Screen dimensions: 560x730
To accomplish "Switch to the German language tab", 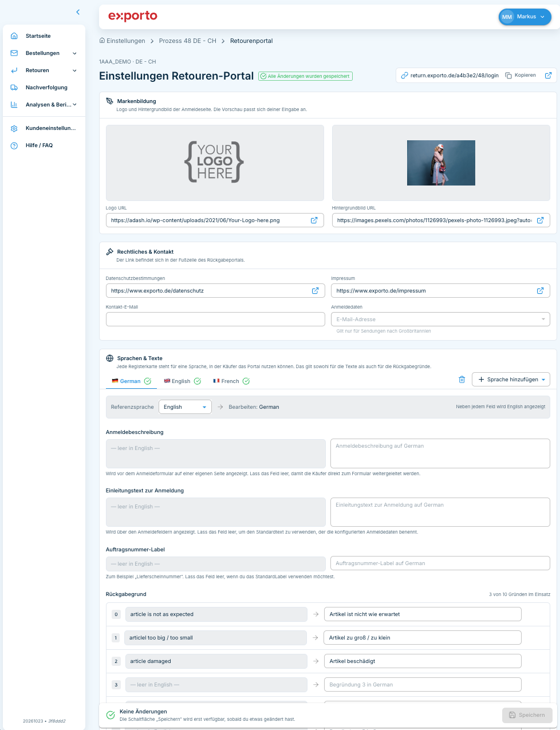I will 131,381.
